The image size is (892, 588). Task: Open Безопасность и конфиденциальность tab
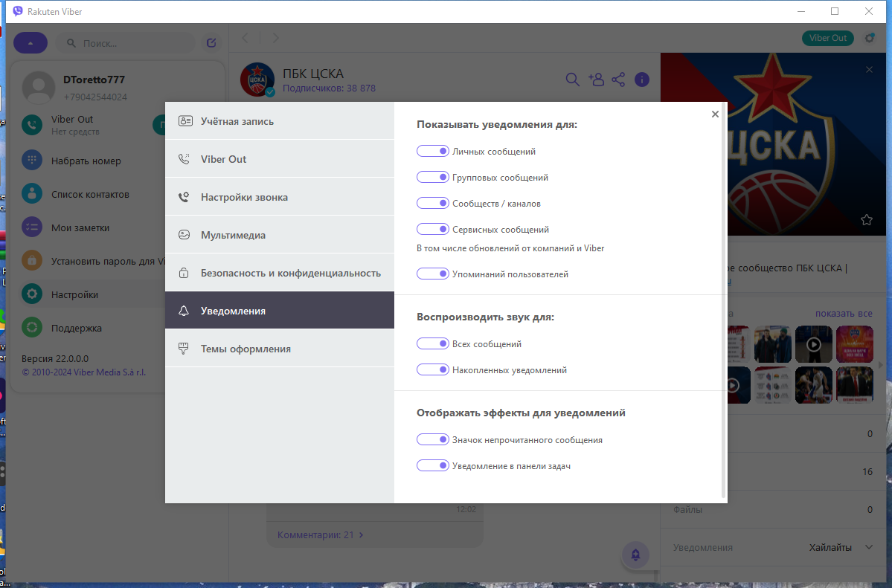pyautogui.click(x=279, y=273)
